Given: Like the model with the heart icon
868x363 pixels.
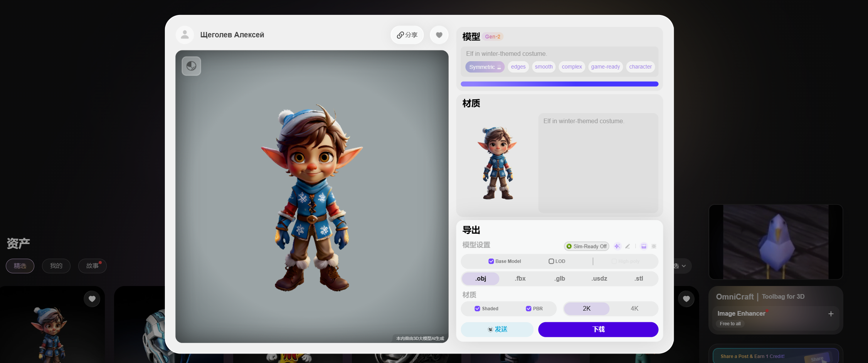Looking at the screenshot, I should point(439,35).
